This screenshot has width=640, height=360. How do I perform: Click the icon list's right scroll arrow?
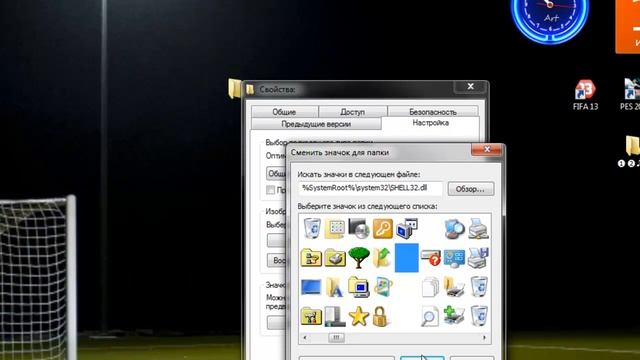(x=484, y=338)
